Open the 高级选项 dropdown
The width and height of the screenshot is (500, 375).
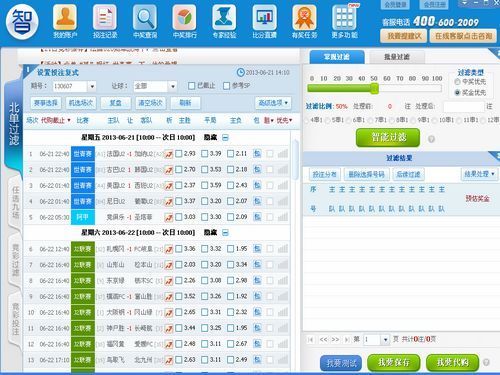pyautogui.click(x=273, y=103)
